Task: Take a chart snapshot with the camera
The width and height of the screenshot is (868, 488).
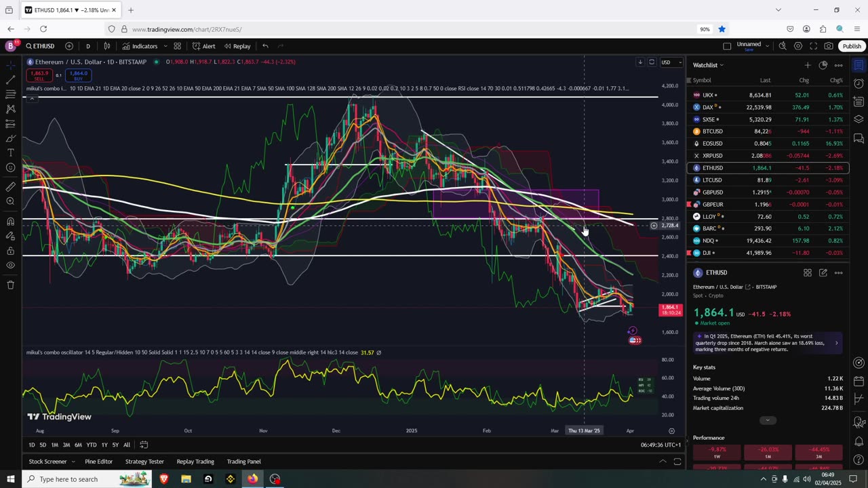Action: pyautogui.click(x=829, y=46)
